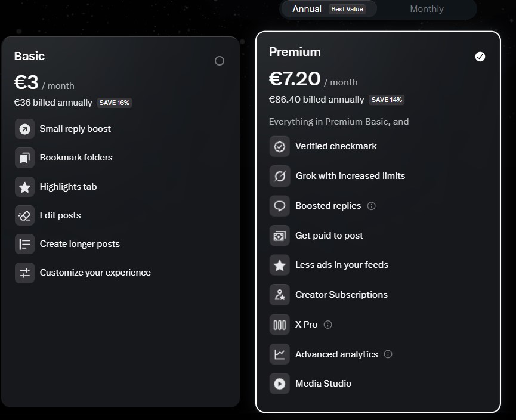The image size is (516, 420).
Task: Click the Highlights tab star icon
Action: 24,187
